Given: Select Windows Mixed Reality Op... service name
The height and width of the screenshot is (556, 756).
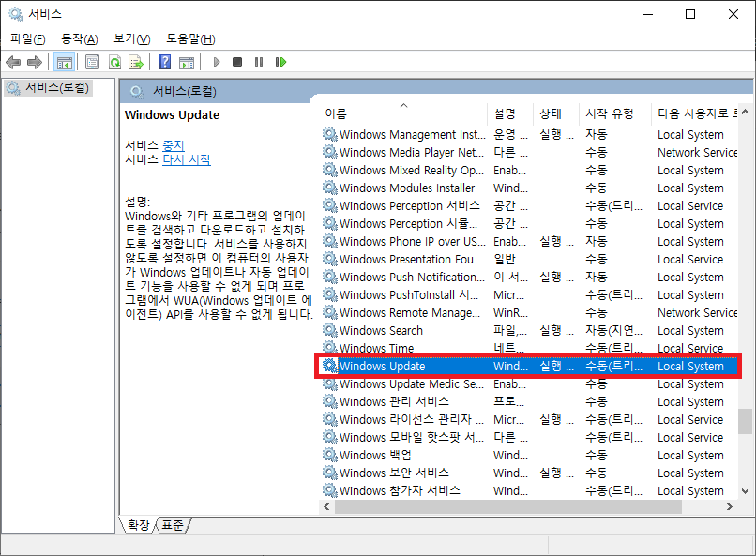Looking at the screenshot, I should tap(412, 170).
